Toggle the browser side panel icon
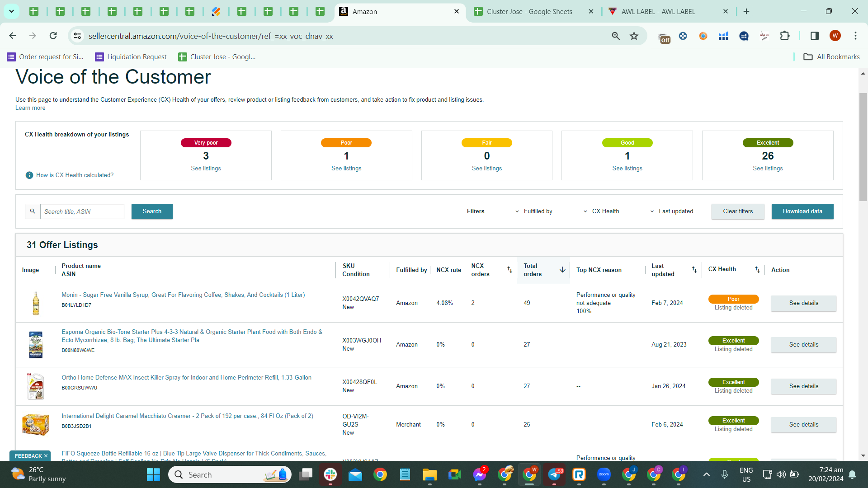The height and width of the screenshot is (488, 868). [815, 36]
